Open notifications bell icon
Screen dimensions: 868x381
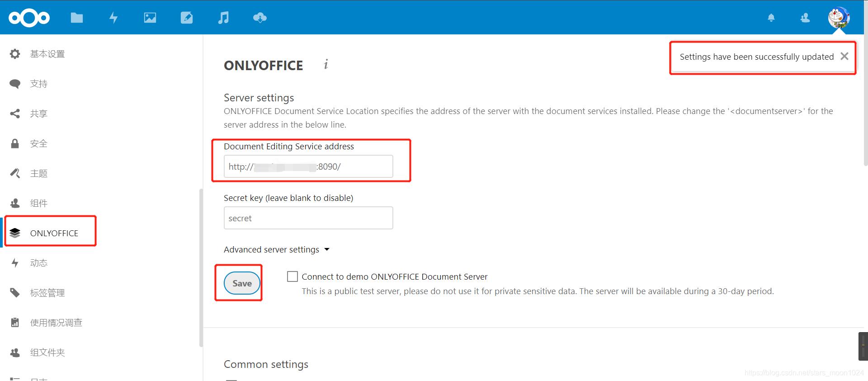click(771, 18)
